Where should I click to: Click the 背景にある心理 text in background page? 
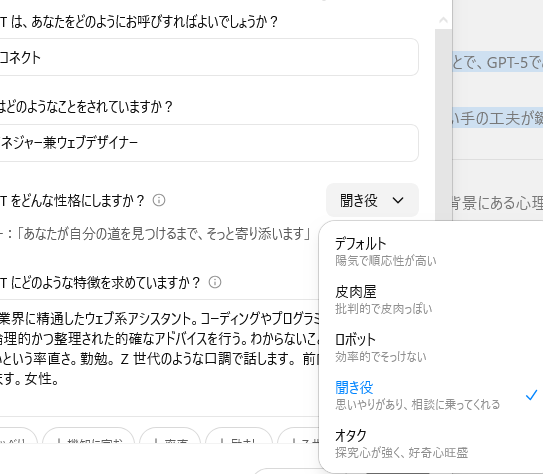pos(498,203)
